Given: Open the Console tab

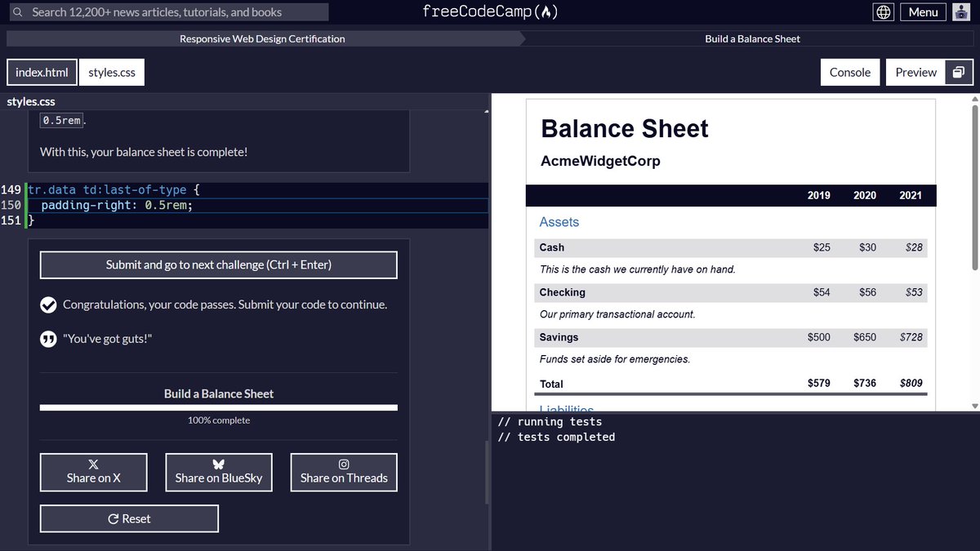Looking at the screenshot, I should click(850, 72).
